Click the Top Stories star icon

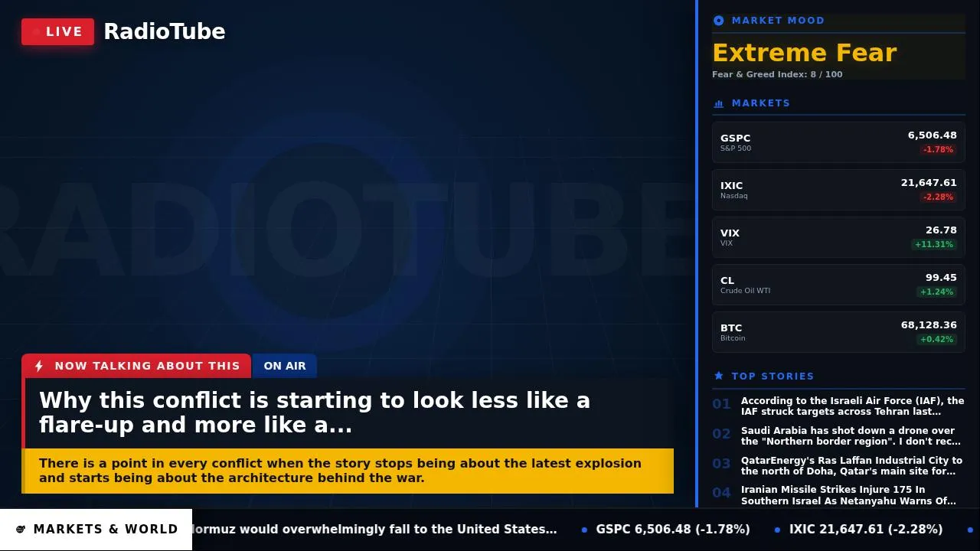pos(718,376)
